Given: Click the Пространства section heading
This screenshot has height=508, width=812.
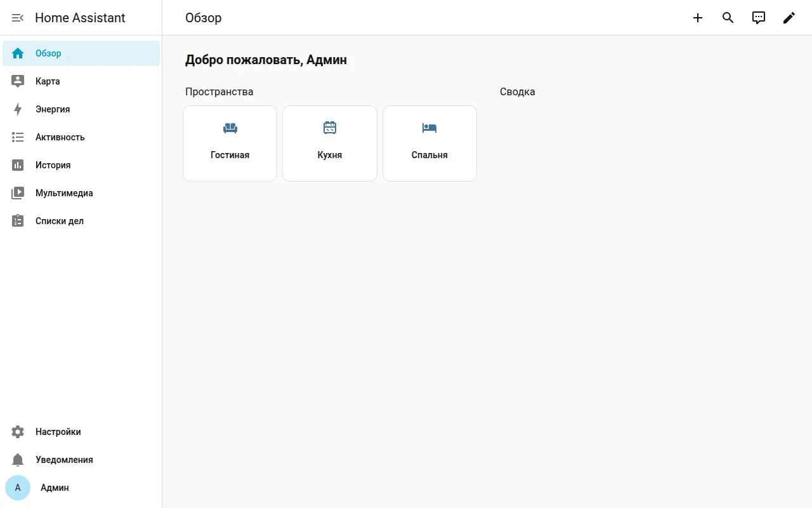Looking at the screenshot, I should [219, 91].
